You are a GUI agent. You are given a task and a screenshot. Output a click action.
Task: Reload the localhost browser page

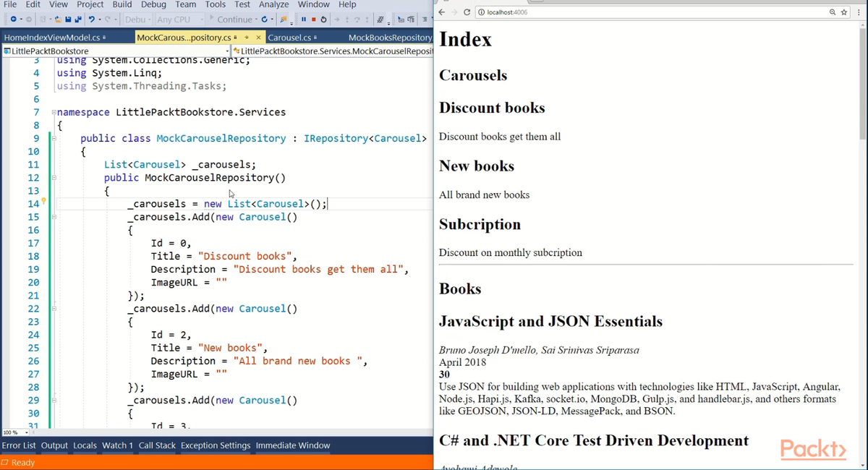pos(467,12)
